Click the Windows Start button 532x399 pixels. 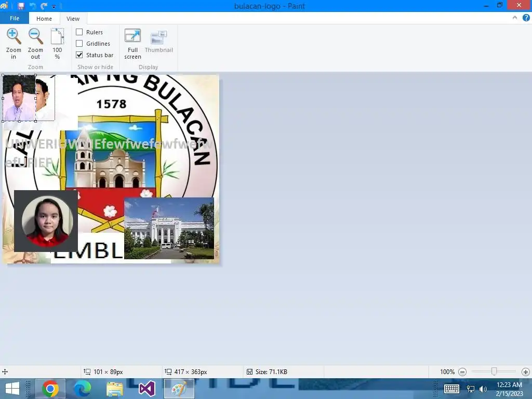(12, 389)
